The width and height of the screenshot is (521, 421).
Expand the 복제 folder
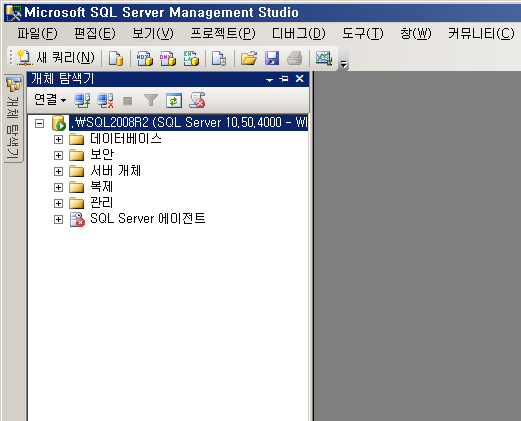click(x=58, y=187)
